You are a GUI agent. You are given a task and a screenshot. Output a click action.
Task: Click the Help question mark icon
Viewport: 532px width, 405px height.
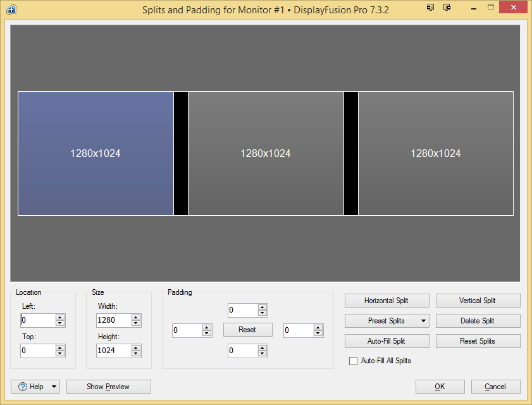[x=23, y=387]
